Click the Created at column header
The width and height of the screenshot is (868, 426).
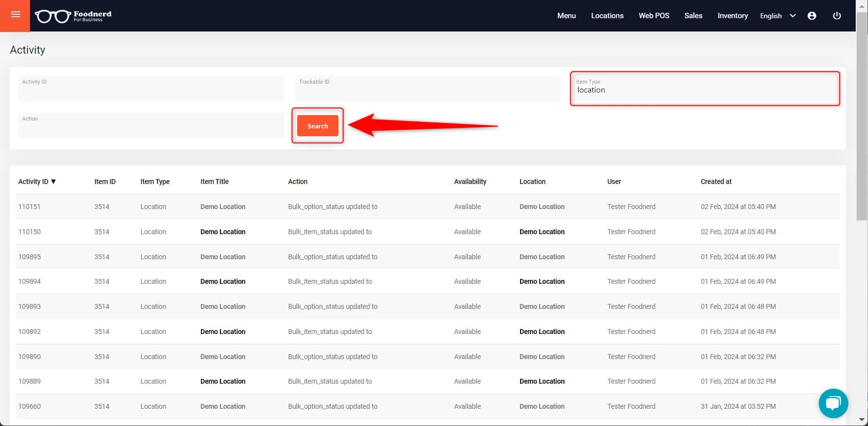point(716,182)
